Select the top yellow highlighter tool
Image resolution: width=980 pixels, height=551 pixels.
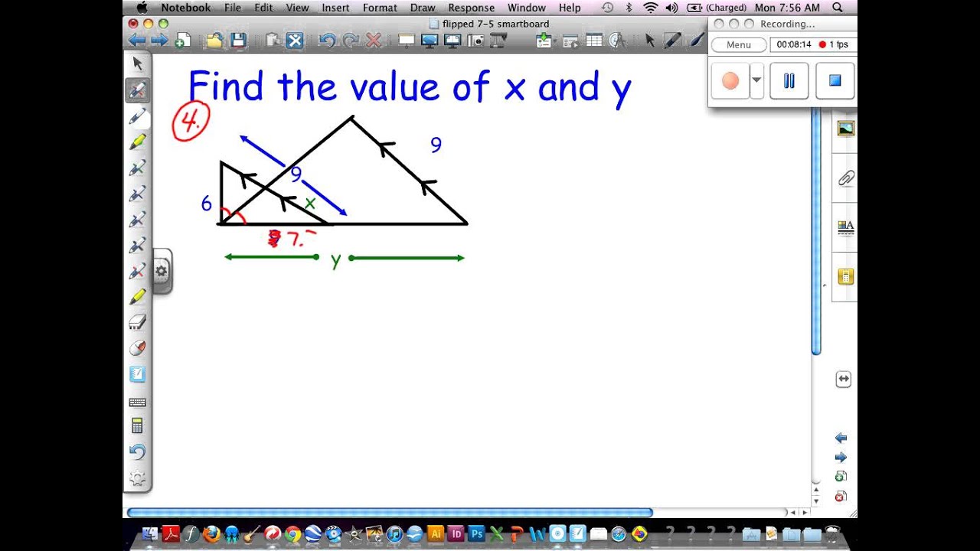(x=138, y=142)
